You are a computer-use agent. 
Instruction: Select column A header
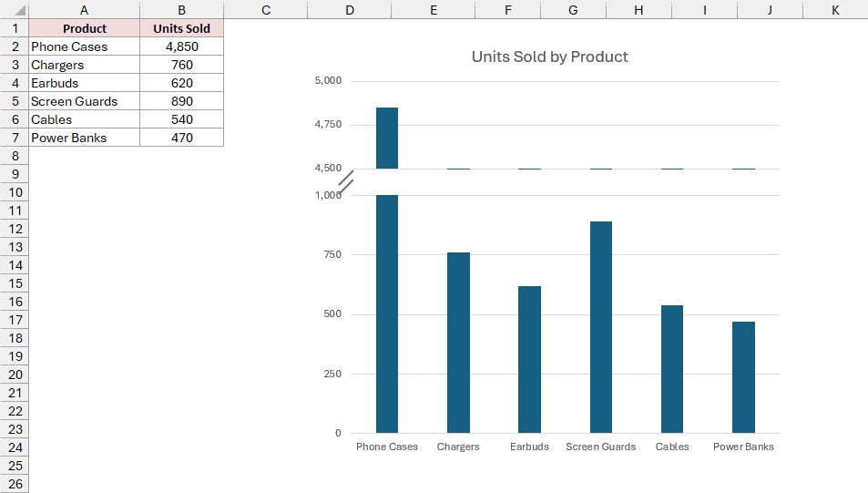[84, 9]
